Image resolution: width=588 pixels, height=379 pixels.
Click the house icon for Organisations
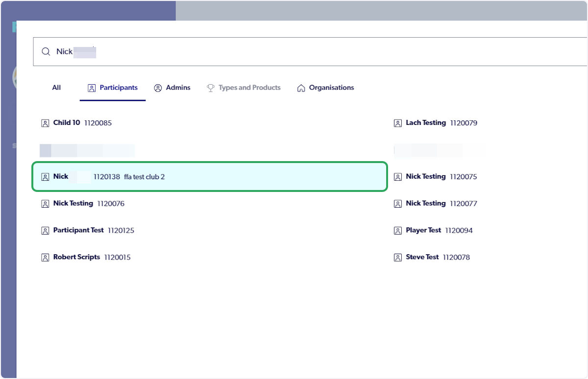click(301, 88)
